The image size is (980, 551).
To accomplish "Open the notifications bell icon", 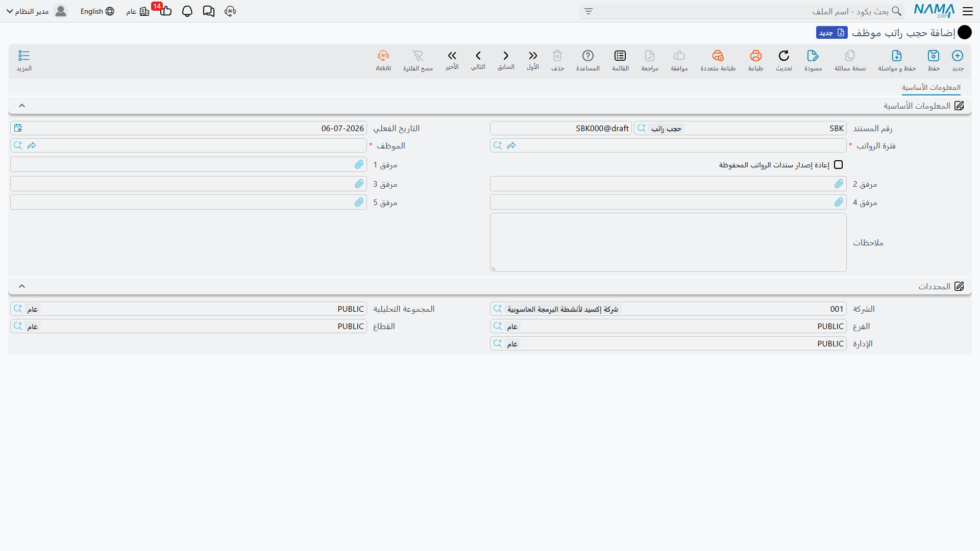I will click(187, 11).
